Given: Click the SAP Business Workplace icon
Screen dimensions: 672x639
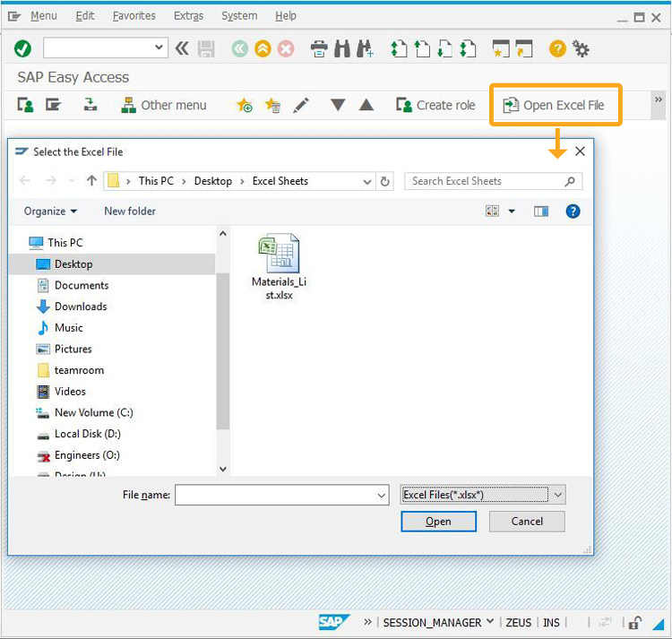Looking at the screenshot, I should [x=90, y=105].
